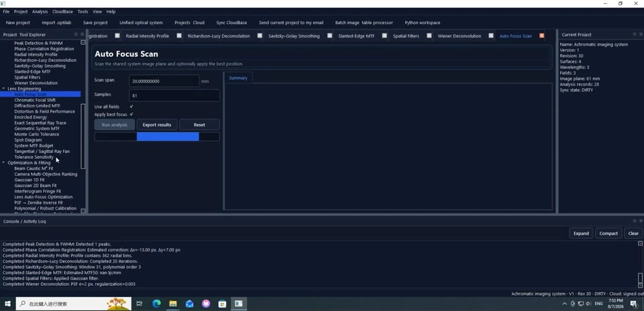Click the volume icon in system tray
This screenshot has width=644, height=311.
click(588, 304)
